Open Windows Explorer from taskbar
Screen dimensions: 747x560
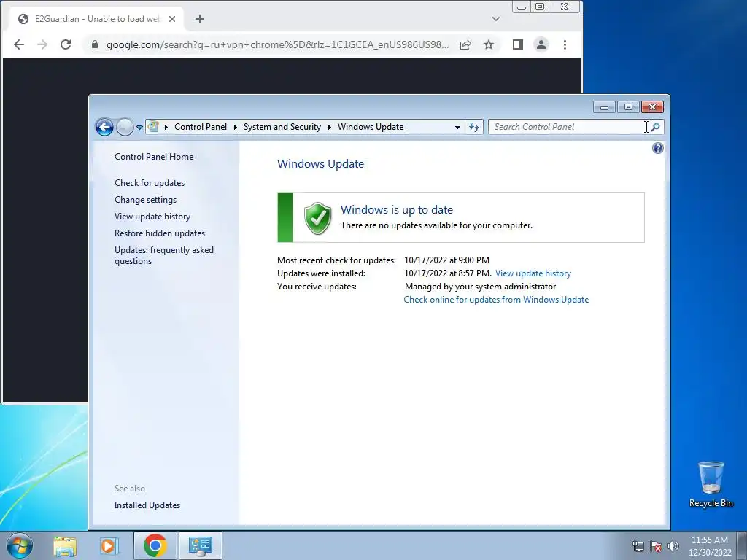click(x=65, y=545)
